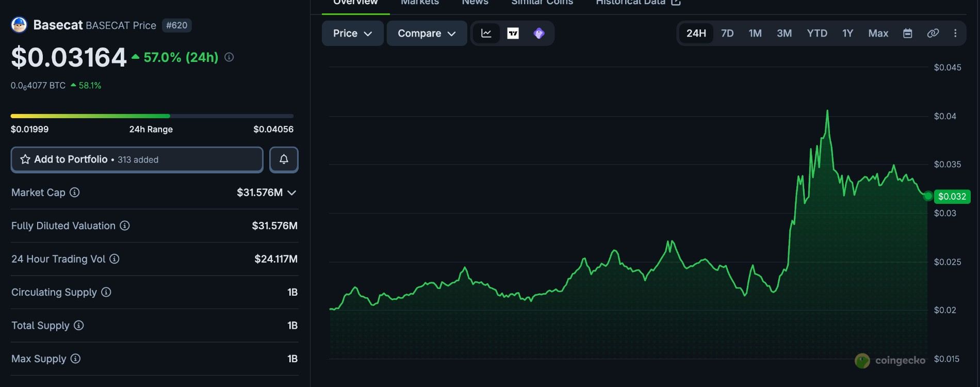Screen dimensions: 980x387
Task: Click the current price marker dot on chart
Action: (928, 196)
